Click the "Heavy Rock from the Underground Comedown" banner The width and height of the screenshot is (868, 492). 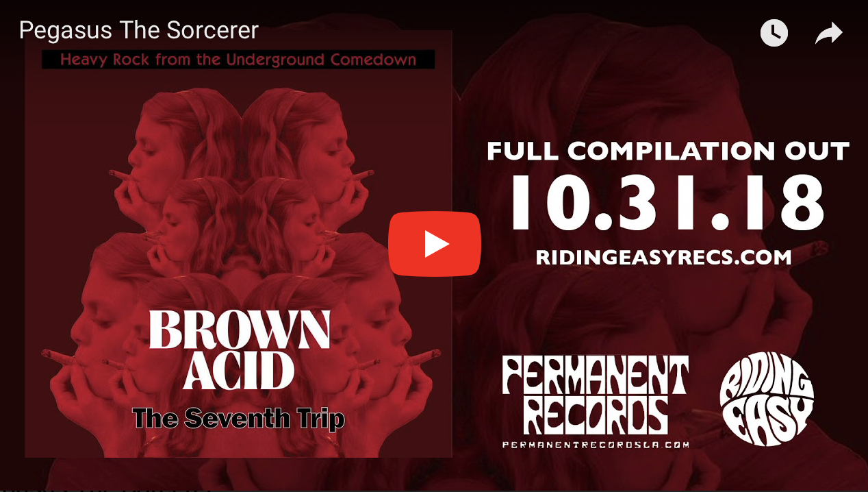coord(238,60)
